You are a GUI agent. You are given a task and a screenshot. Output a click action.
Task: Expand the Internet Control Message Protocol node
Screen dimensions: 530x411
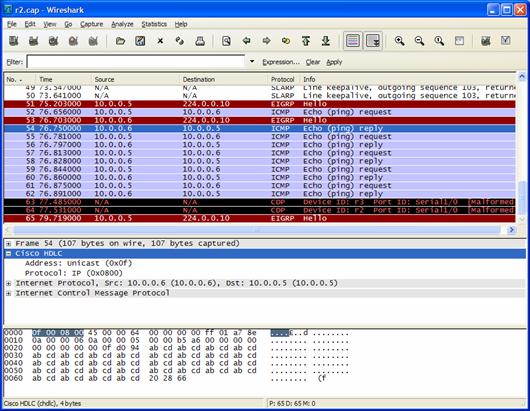[8, 293]
